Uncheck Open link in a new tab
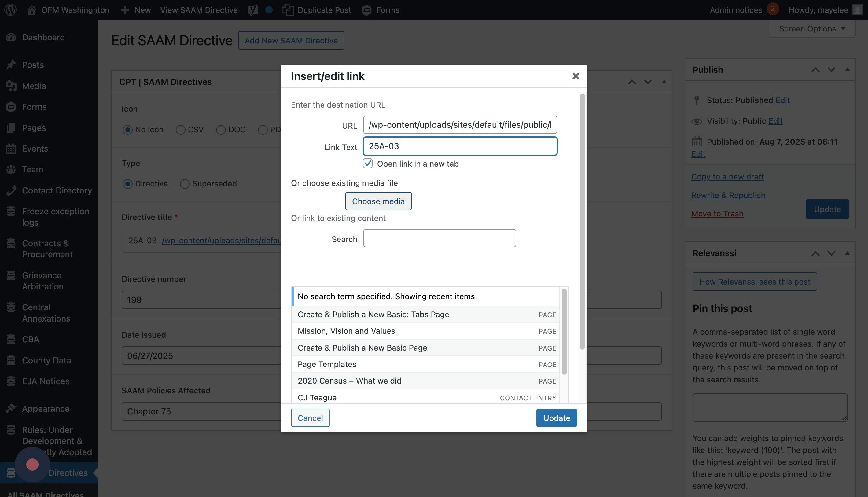The width and height of the screenshot is (868, 497). (368, 164)
